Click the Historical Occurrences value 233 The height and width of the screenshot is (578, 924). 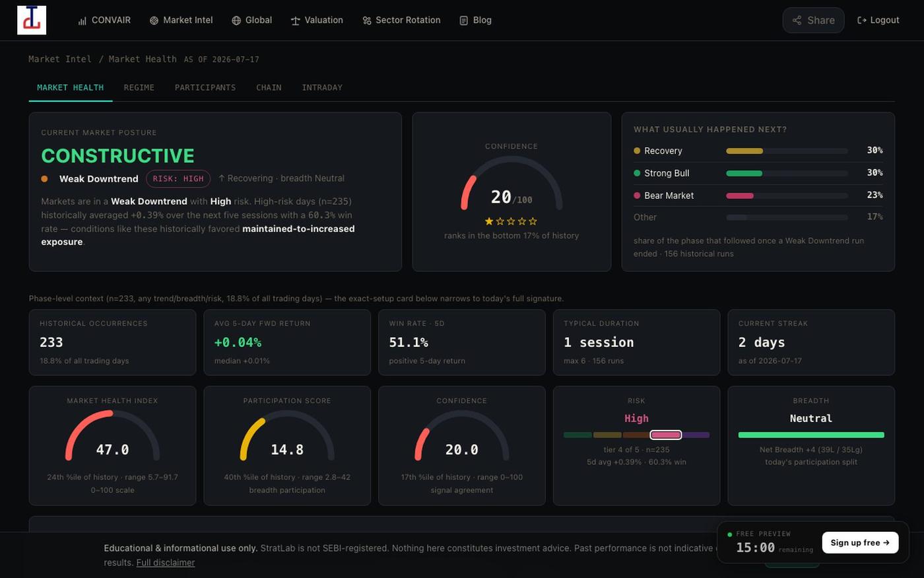[51, 342]
